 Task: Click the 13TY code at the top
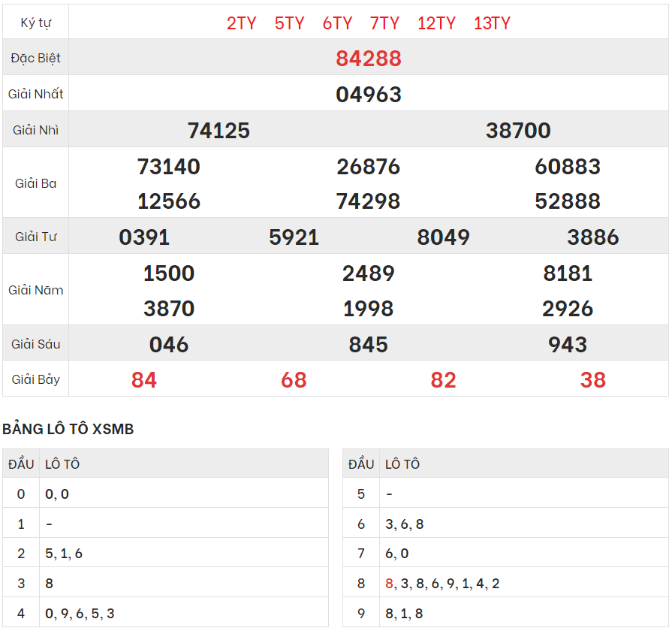(492, 23)
